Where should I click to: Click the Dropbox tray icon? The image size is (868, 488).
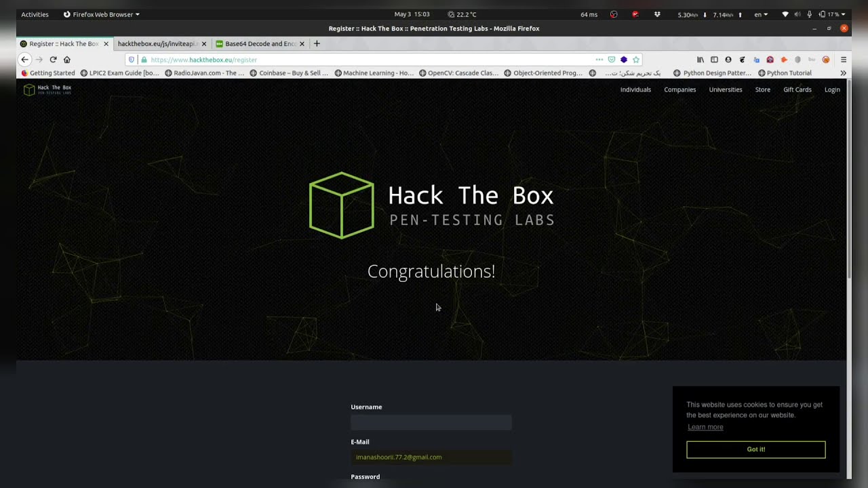pos(657,14)
